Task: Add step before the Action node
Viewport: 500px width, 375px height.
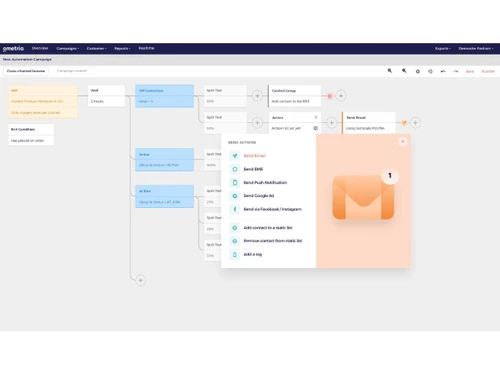Action: coord(257,123)
